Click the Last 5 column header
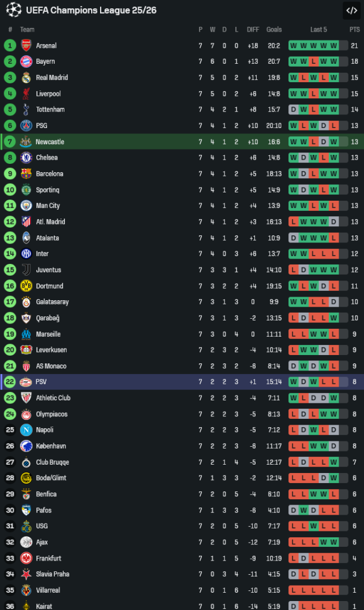Viewport: 364px width, 610px height. click(319, 29)
